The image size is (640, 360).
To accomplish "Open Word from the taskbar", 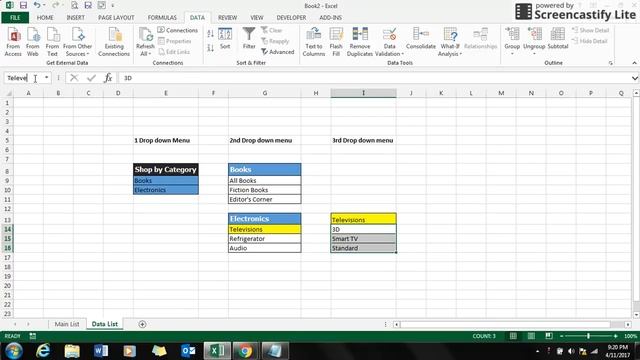I will click(101, 351).
